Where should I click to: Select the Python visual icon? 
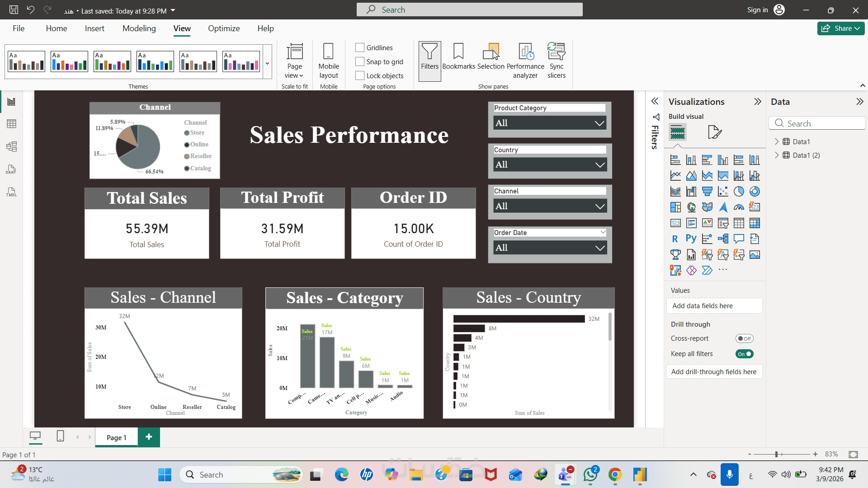691,239
